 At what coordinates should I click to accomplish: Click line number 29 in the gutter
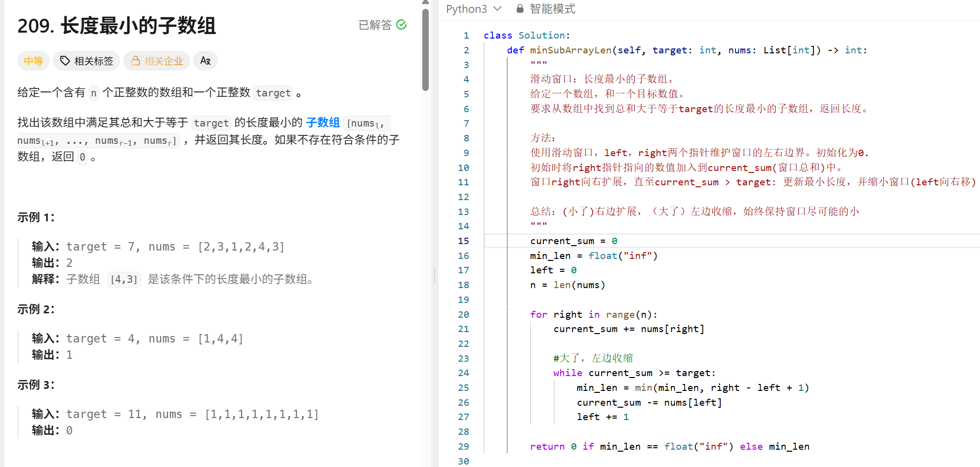point(463,446)
